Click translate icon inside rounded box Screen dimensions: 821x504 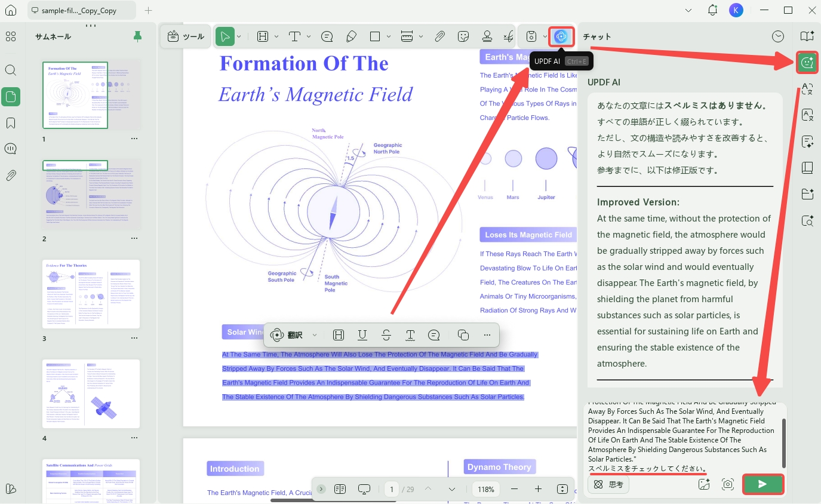(x=807, y=115)
